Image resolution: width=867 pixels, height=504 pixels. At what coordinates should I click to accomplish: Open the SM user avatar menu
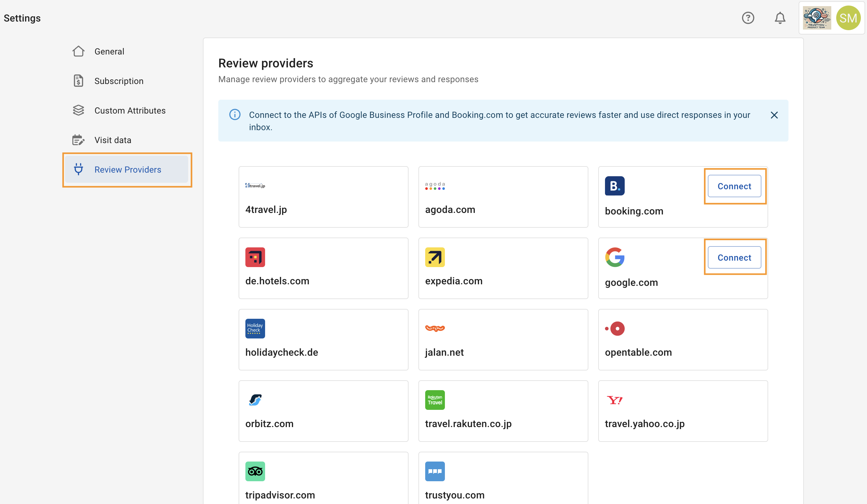848,18
